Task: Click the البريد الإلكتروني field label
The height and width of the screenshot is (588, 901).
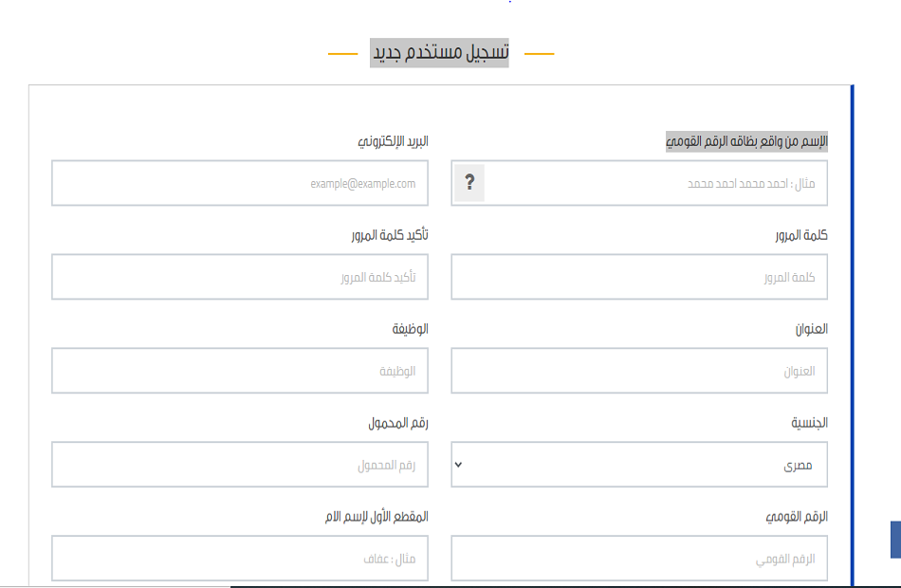Action: [x=393, y=141]
